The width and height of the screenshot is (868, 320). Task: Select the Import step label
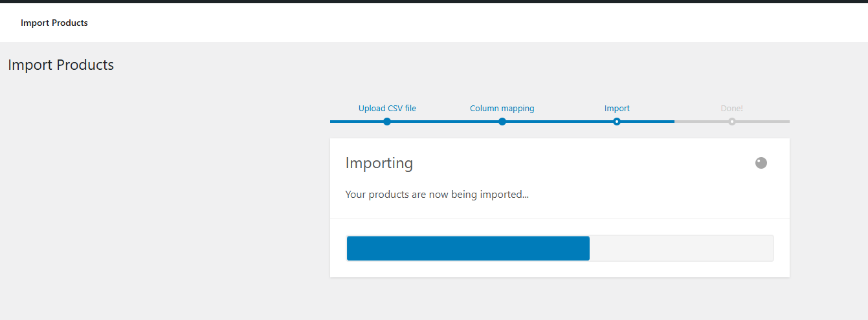pyautogui.click(x=617, y=109)
